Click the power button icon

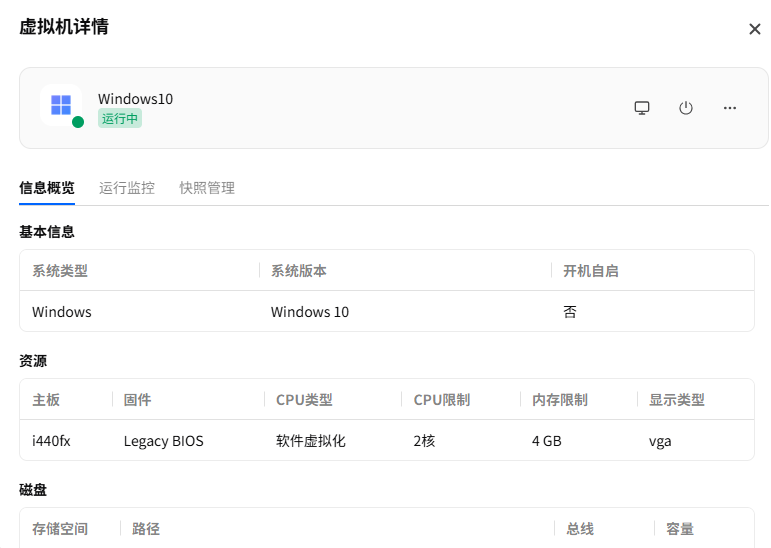[685, 108]
